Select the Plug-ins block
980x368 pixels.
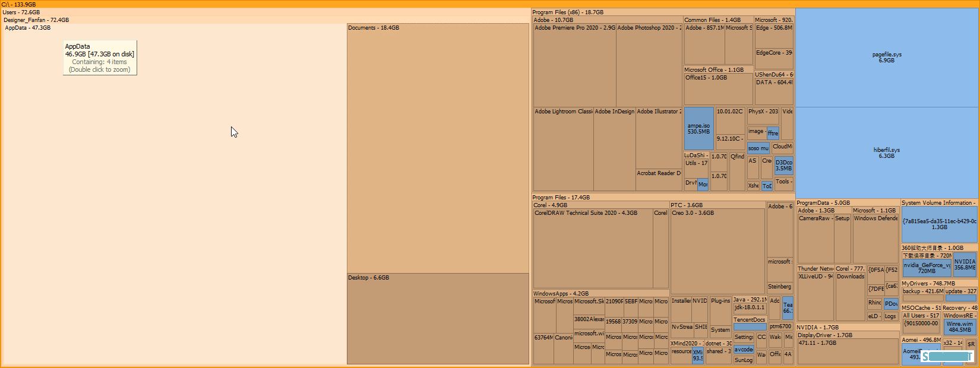720,310
